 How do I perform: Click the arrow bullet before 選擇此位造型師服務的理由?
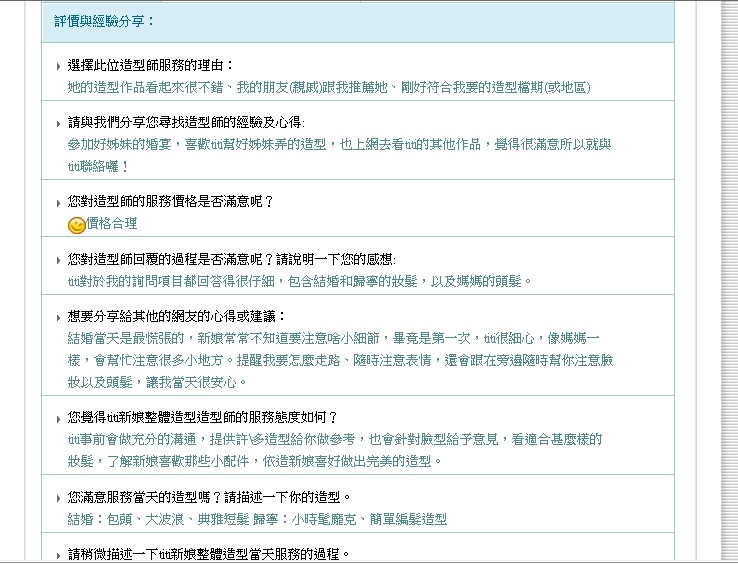(x=58, y=66)
